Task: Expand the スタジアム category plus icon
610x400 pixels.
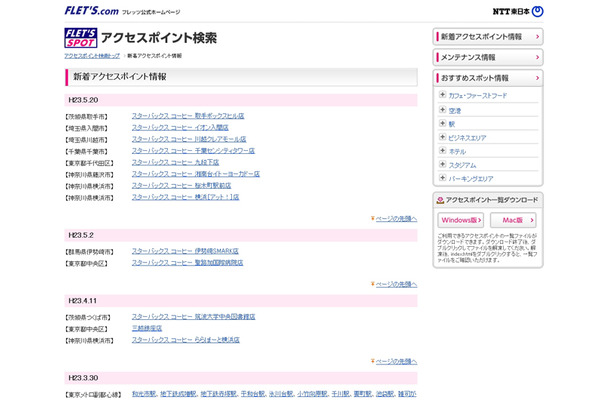Action: tap(442, 164)
